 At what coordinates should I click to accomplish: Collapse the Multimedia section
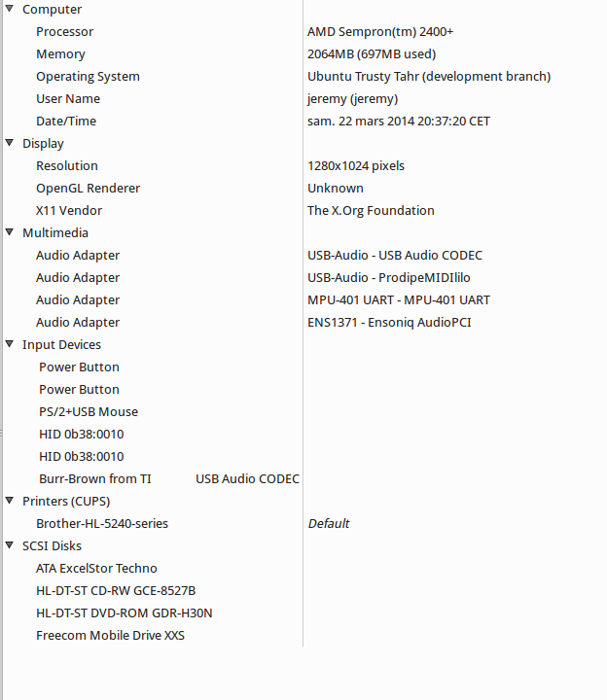(10, 233)
